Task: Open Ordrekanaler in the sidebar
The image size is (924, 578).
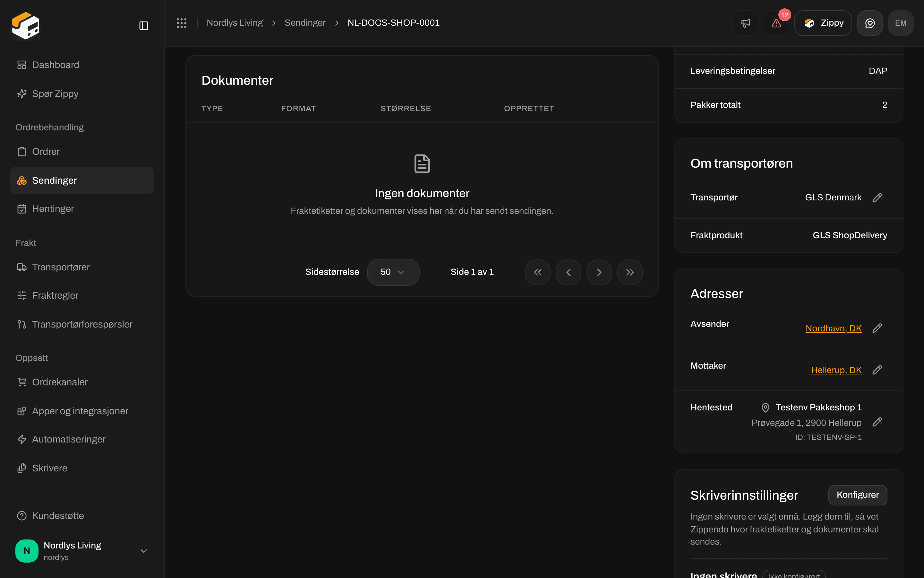Action: point(82,382)
